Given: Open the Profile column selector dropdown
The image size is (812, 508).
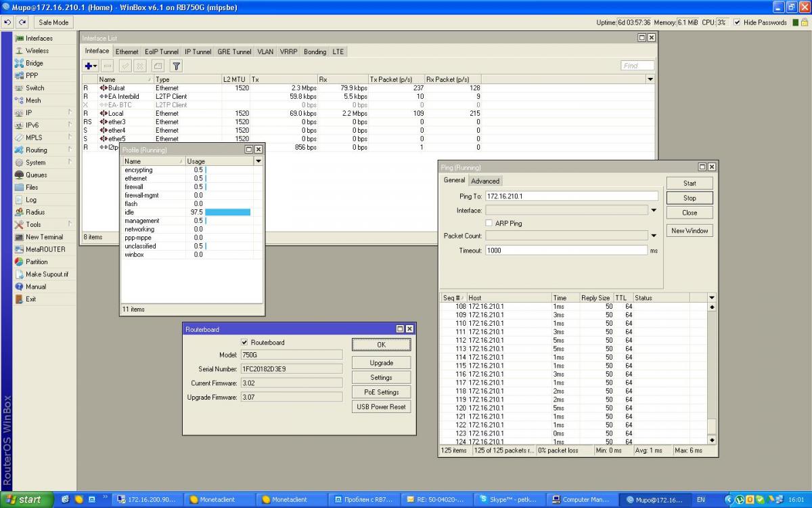Looking at the screenshot, I should pyautogui.click(x=258, y=161).
